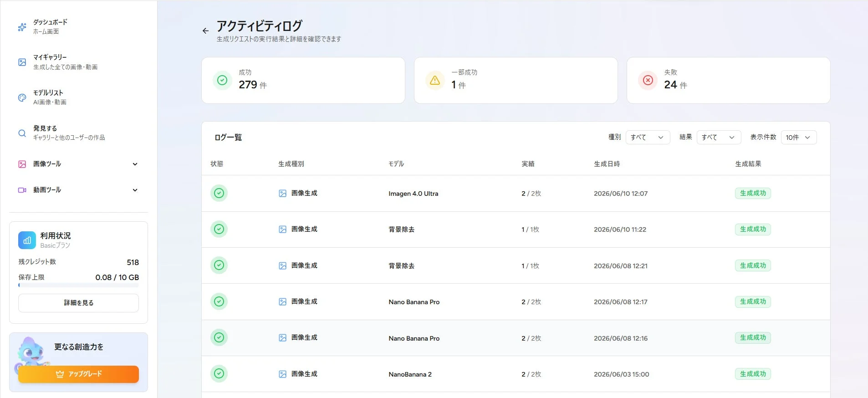
Task: Click status check icon of 2026/06/08 12:17 row
Action: 219,301
